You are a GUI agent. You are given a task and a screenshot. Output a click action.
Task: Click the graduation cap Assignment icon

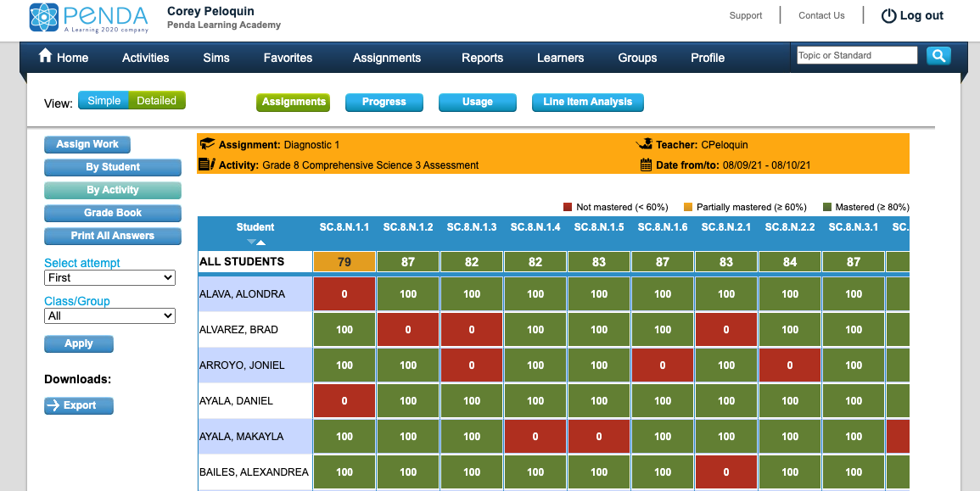(x=207, y=143)
